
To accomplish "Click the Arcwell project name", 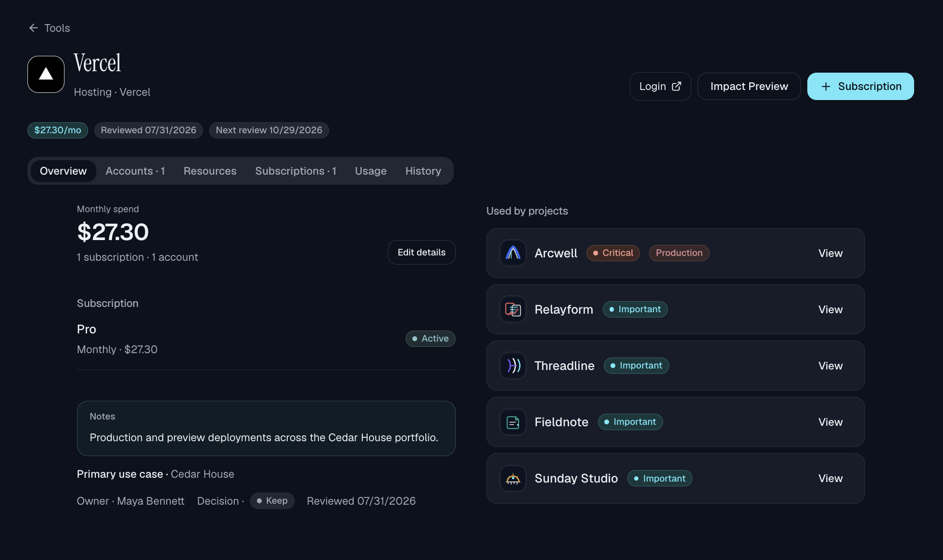I will click(556, 253).
